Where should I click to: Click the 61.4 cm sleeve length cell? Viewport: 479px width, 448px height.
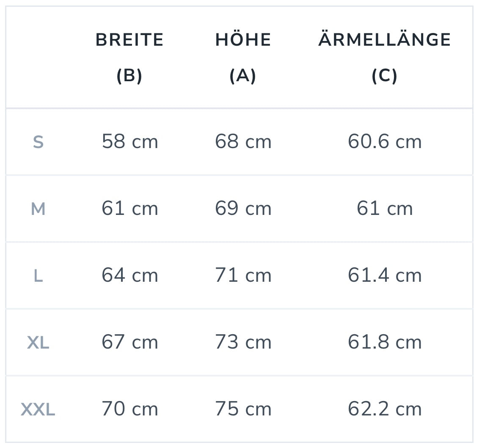point(385,275)
